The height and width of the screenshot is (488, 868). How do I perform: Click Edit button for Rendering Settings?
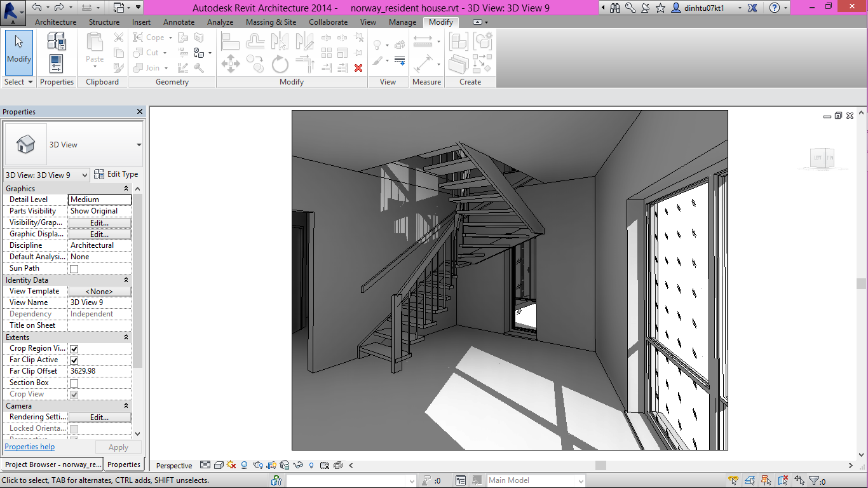100,417
